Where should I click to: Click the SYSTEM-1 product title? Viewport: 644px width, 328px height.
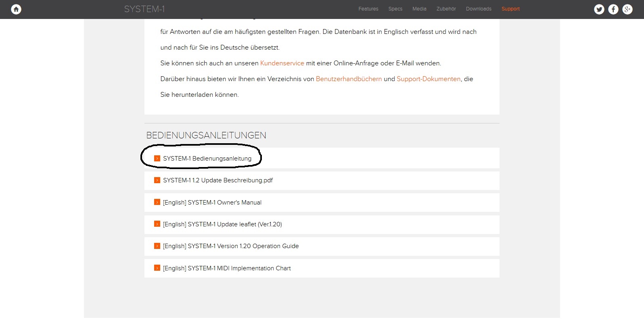click(144, 9)
